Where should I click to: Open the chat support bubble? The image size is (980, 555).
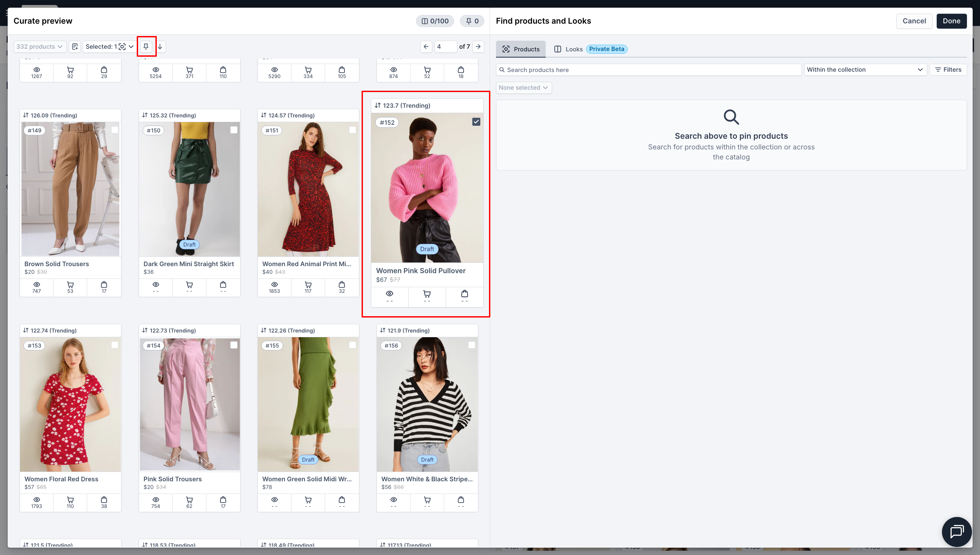(956, 531)
